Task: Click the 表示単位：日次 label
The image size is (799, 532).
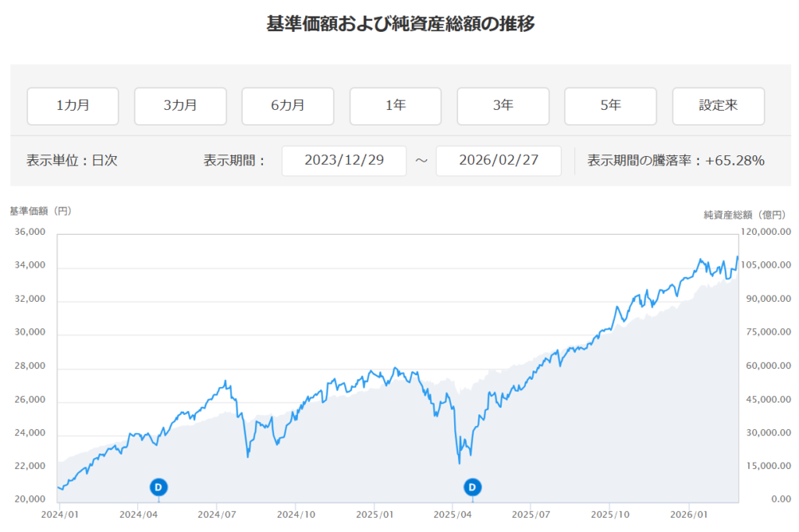Action: 72,161
